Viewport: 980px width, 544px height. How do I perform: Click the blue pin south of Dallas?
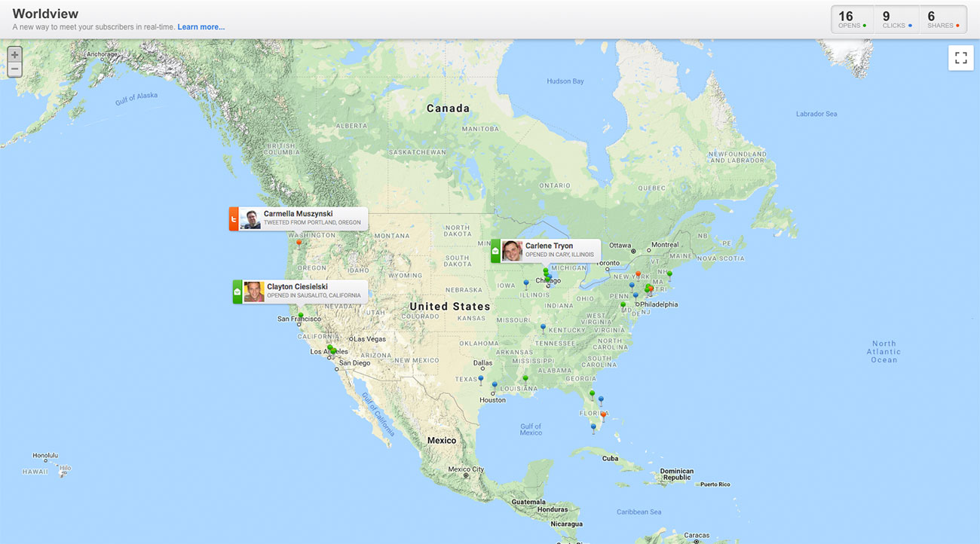(481, 380)
